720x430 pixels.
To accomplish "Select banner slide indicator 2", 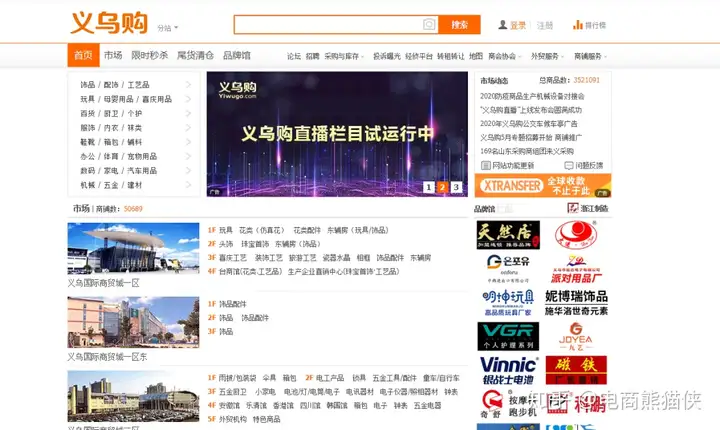I will pos(442,187).
